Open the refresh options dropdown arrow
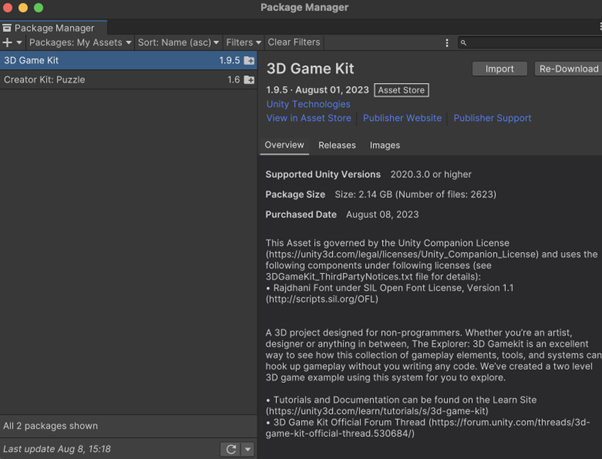Viewport: 602px width, 459px height. (248, 449)
